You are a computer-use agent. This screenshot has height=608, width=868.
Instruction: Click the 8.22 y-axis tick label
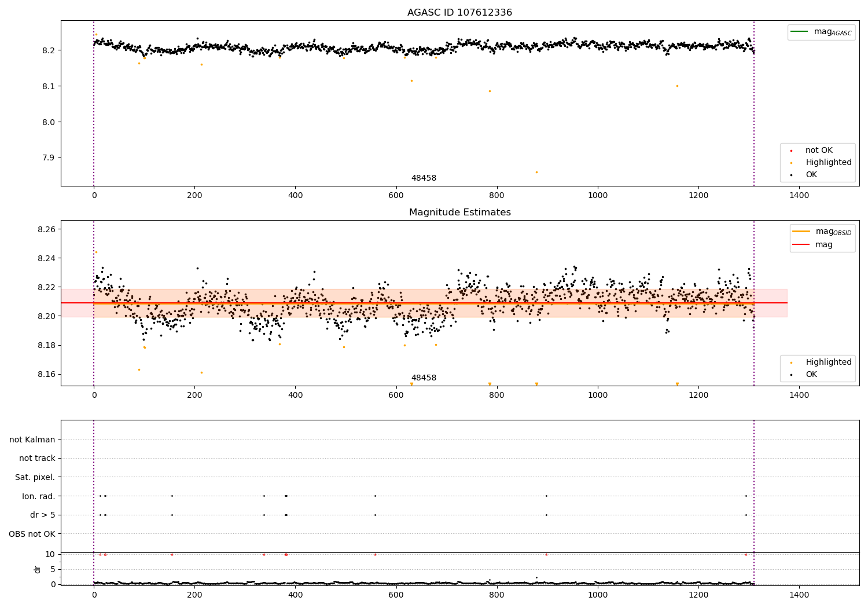point(46,287)
